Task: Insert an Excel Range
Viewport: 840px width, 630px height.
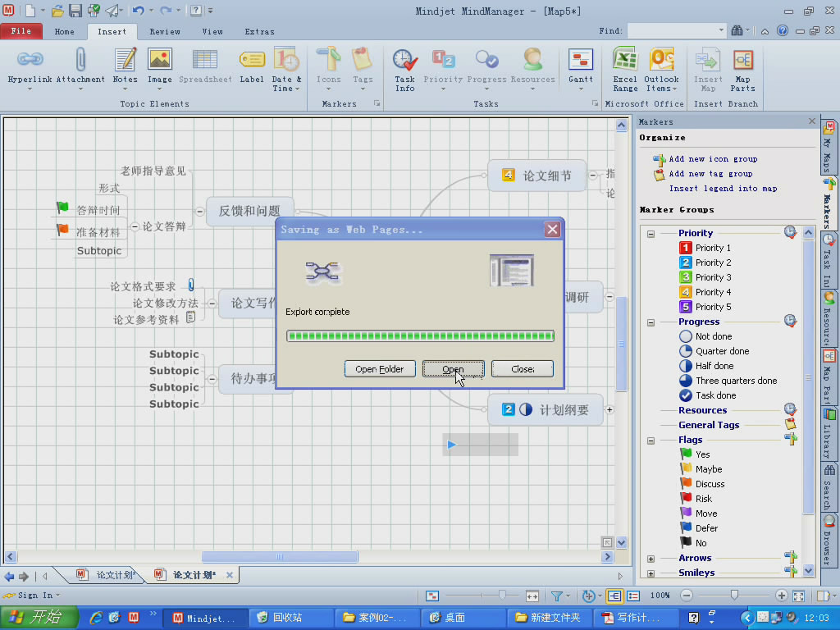Action: pyautogui.click(x=625, y=70)
